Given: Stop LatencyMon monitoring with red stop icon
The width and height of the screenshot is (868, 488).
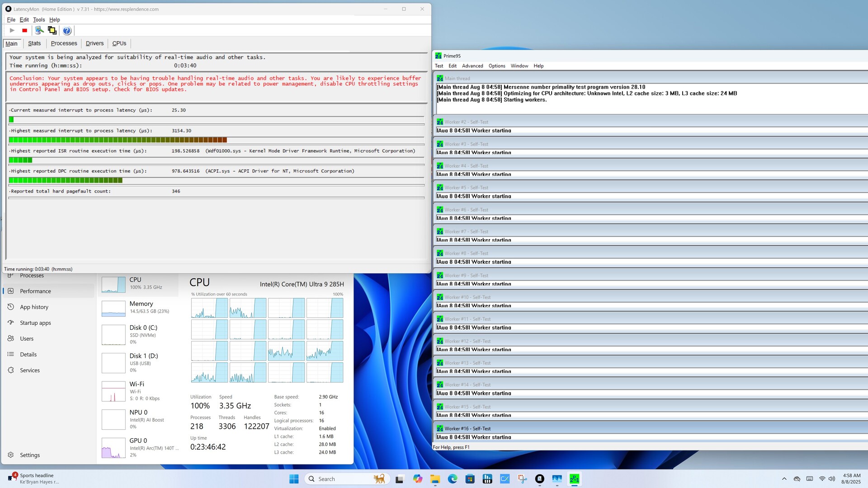Looking at the screenshot, I should tap(25, 31).
